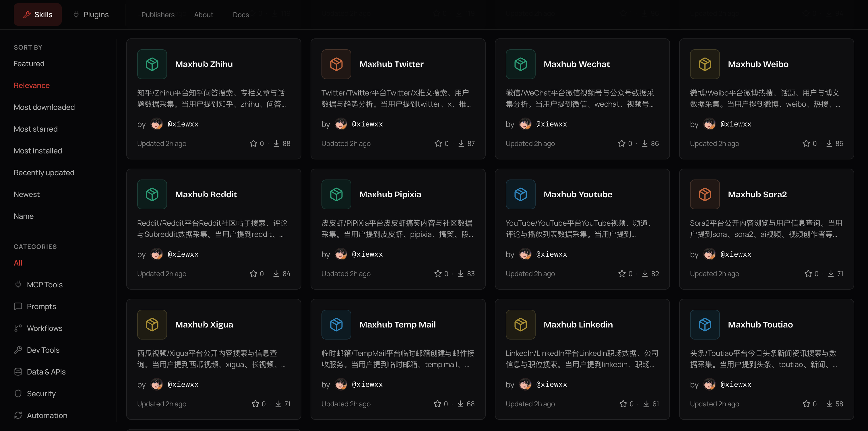Sort skills by Most installed
Screen dimensions: 868x431
(x=38, y=151)
